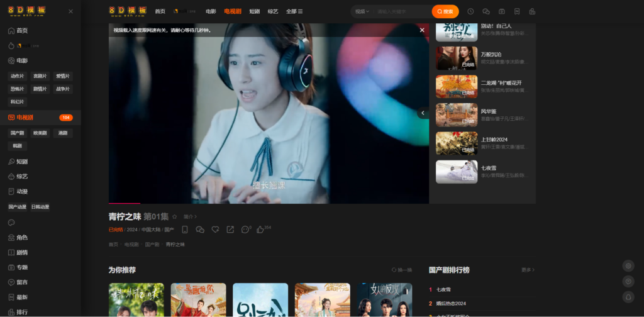The height and width of the screenshot is (317, 644).
Task: Add to favorites with the heart-plus icon
Action: coord(215,230)
